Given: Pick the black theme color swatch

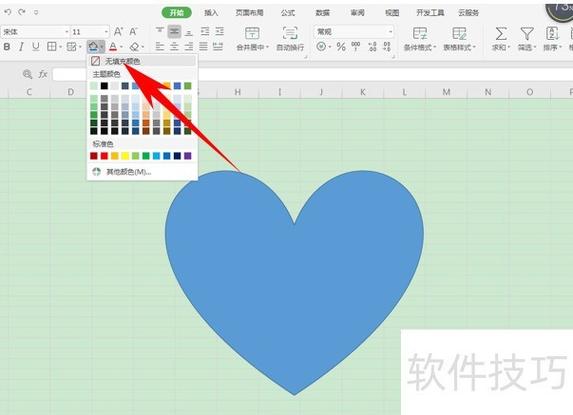Looking at the screenshot, I should tap(104, 86).
